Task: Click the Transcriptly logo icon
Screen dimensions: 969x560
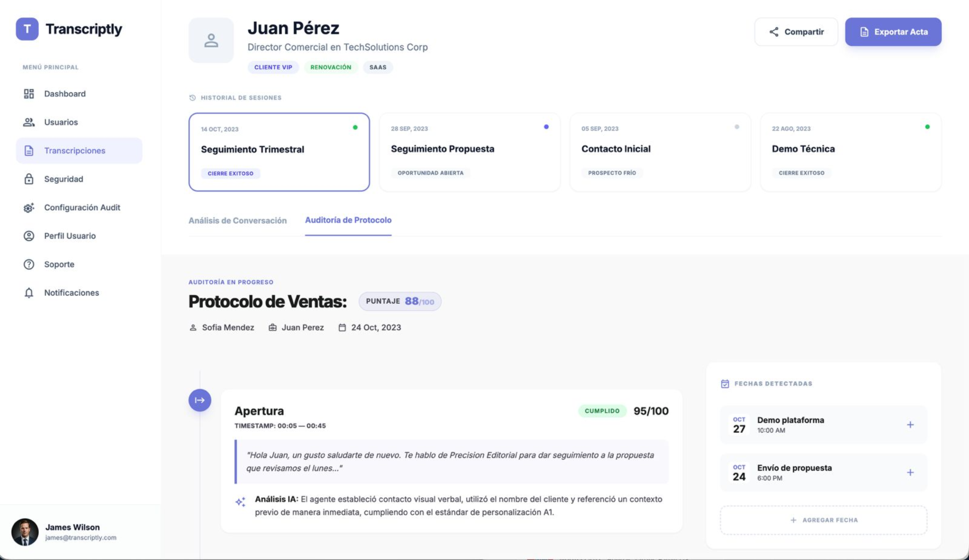Action: [x=27, y=29]
